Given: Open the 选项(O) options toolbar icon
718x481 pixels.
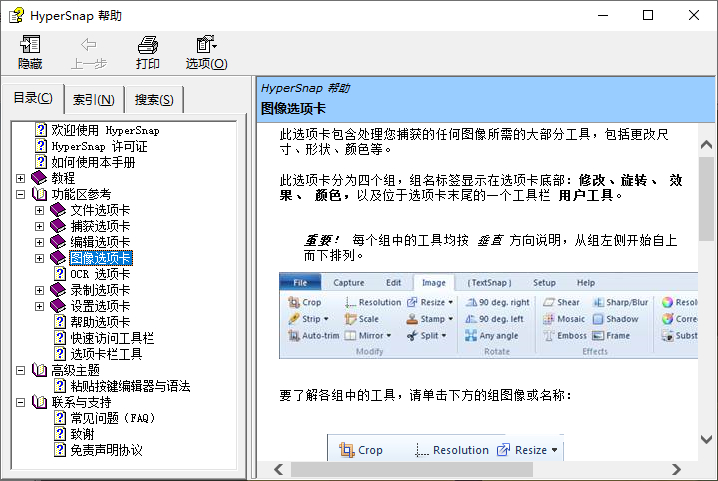Looking at the screenshot, I should (x=206, y=44).
